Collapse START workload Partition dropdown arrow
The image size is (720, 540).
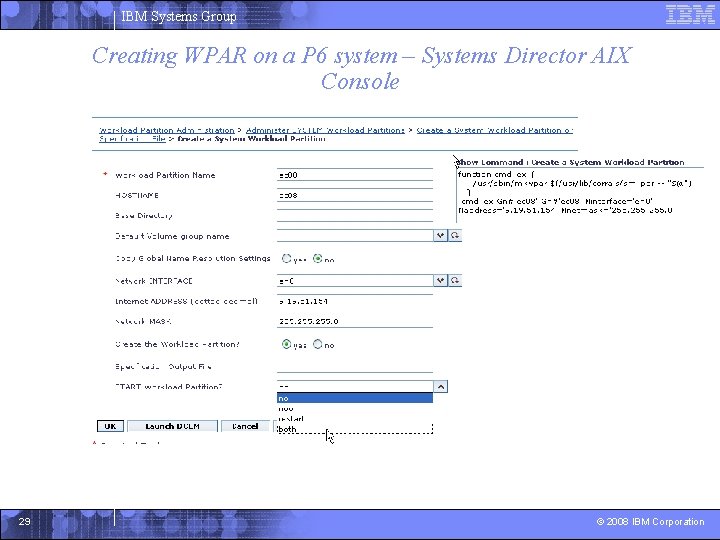pyautogui.click(x=440, y=387)
